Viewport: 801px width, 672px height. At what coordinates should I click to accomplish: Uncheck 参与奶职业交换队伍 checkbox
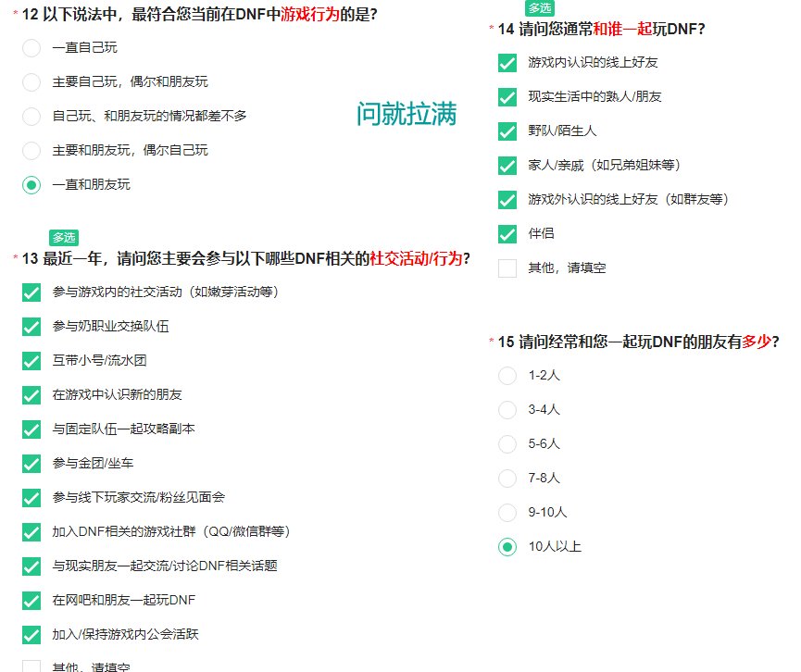tap(31, 327)
